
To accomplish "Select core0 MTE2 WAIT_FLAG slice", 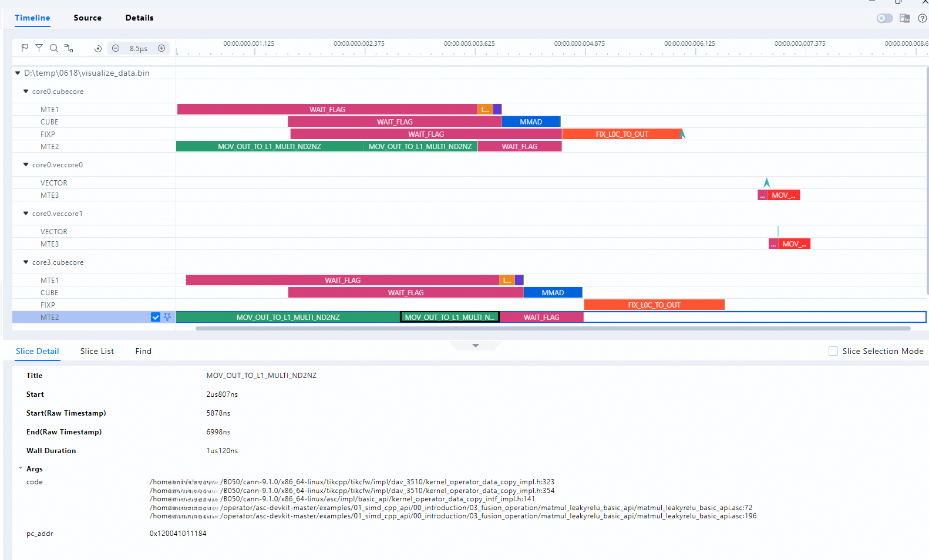I will coord(520,146).
